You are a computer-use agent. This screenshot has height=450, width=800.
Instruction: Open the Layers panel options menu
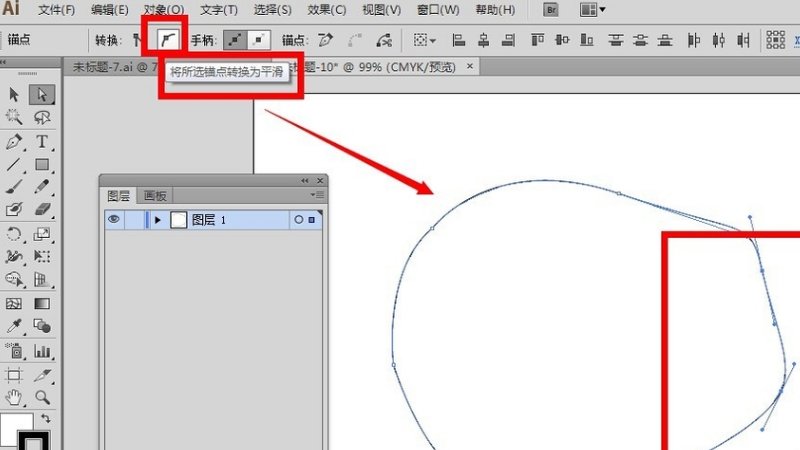(x=317, y=194)
